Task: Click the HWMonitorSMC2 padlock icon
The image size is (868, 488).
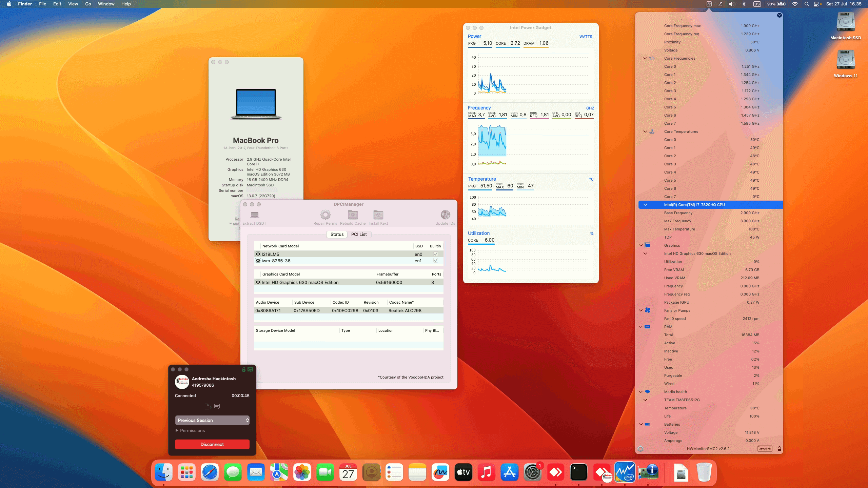Action: [779, 449]
